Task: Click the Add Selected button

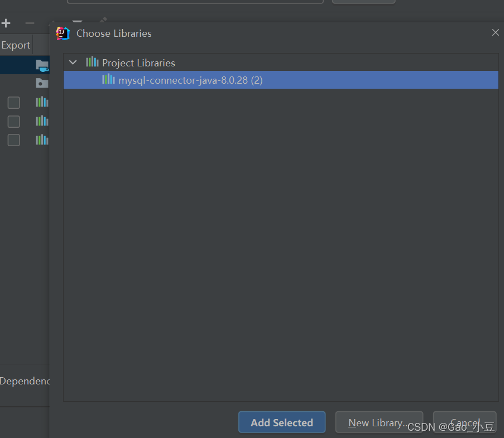Action: [281, 422]
